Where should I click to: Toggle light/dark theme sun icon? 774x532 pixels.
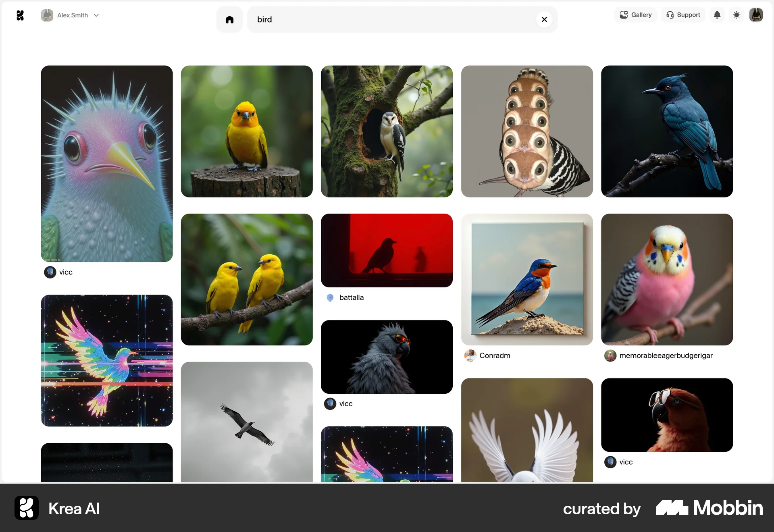(737, 15)
